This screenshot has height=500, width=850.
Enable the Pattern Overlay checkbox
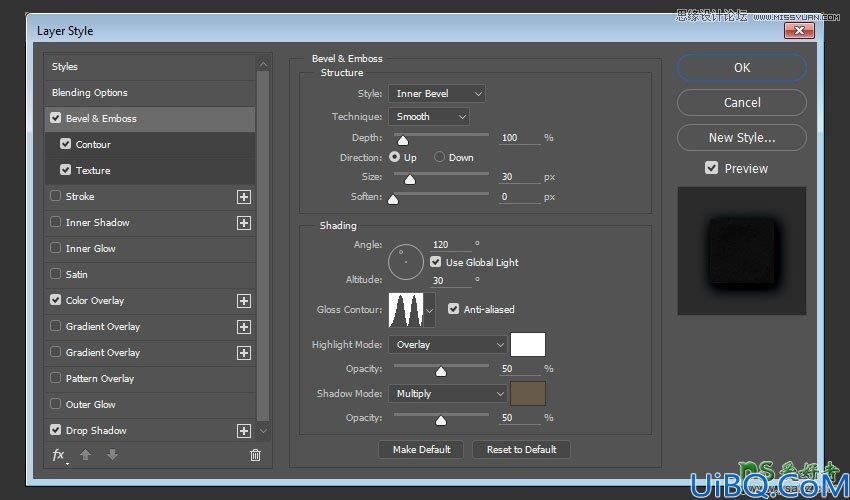55,377
